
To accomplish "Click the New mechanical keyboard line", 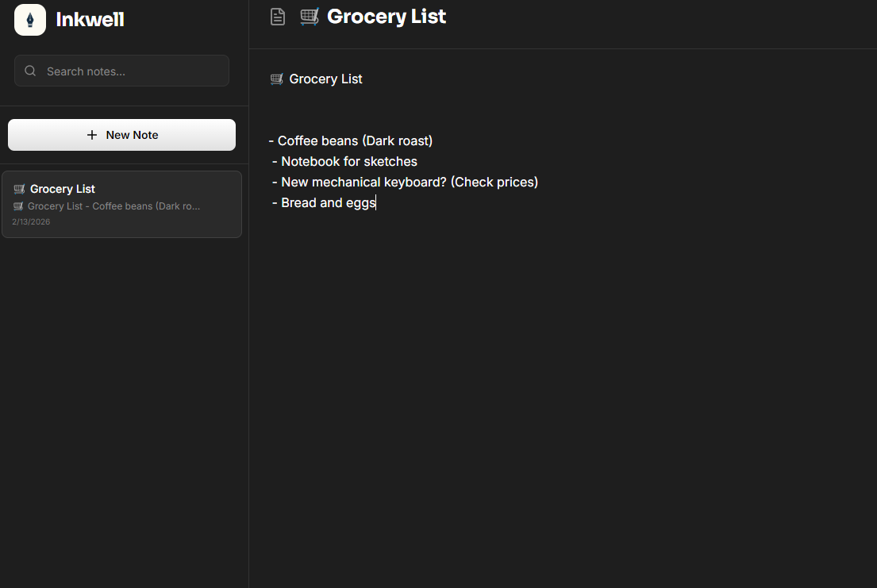I will point(409,183).
